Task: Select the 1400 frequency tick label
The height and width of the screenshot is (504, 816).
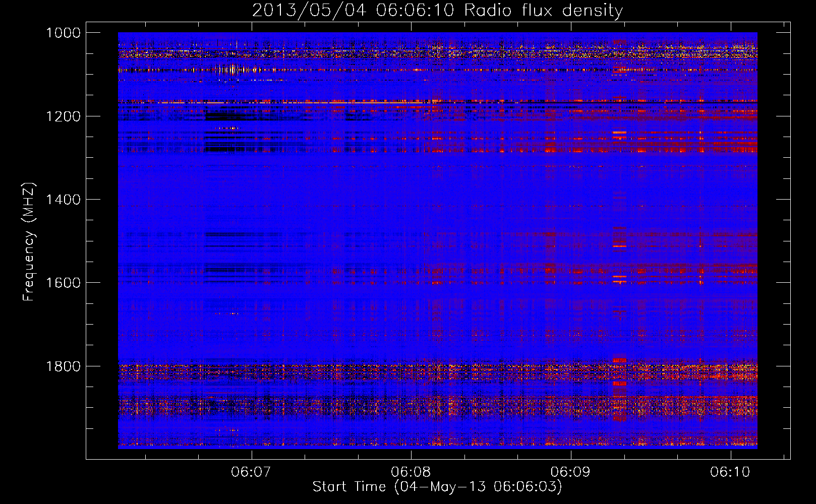Action: (63, 200)
